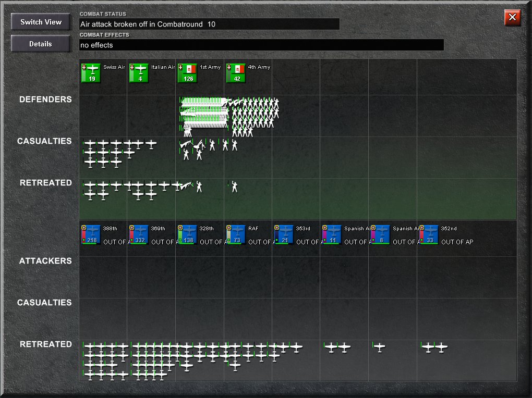
Task: Click the '369th' unit label
Action: click(x=158, y=229)
